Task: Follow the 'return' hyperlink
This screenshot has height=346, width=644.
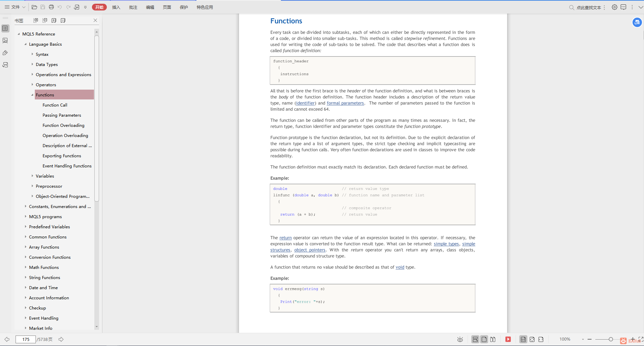Action: click(x=286, y=238)
